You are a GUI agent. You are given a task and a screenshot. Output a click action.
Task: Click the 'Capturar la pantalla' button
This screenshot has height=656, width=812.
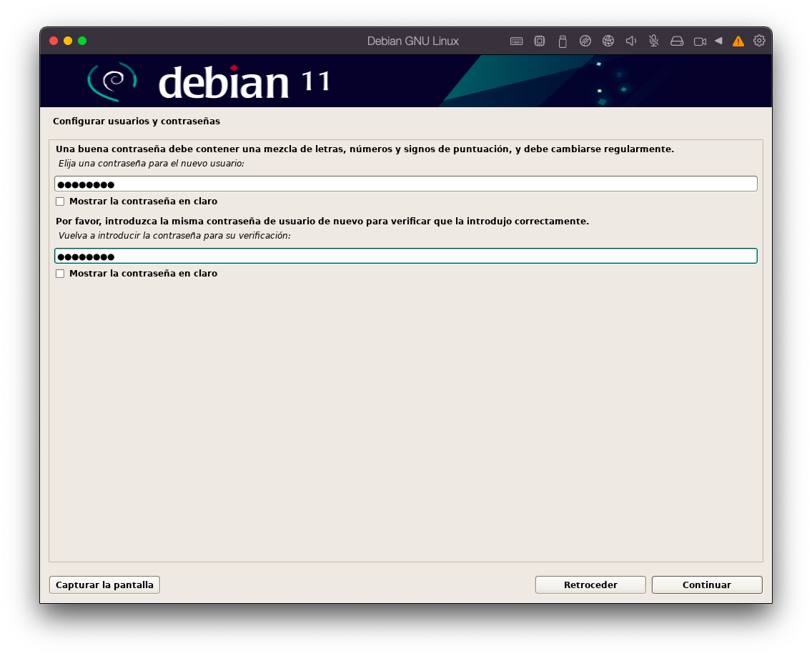point(104,585)
